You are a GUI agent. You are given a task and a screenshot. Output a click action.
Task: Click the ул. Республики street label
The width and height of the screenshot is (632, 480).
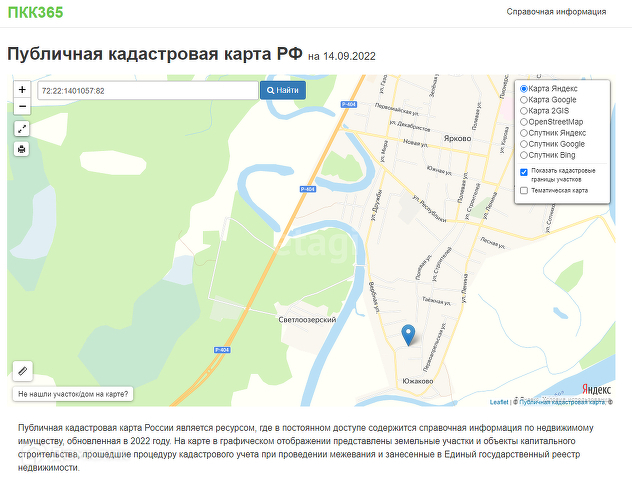pos(430,209)
